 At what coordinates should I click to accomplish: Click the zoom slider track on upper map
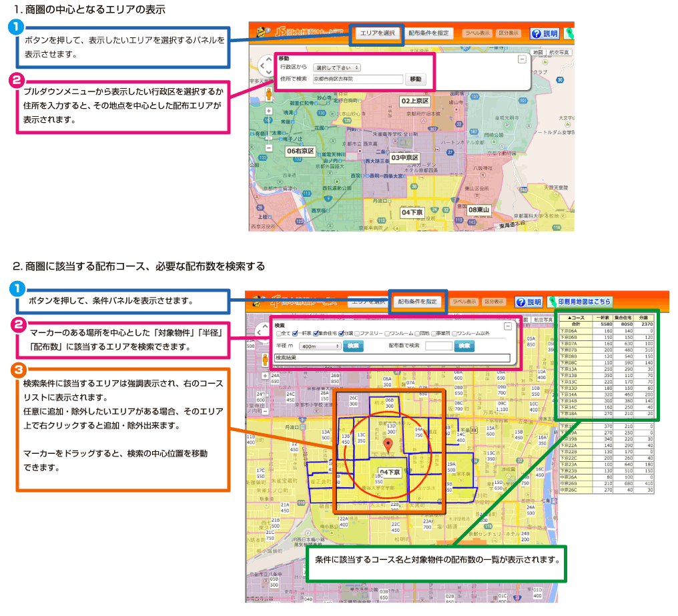[268, 130]
